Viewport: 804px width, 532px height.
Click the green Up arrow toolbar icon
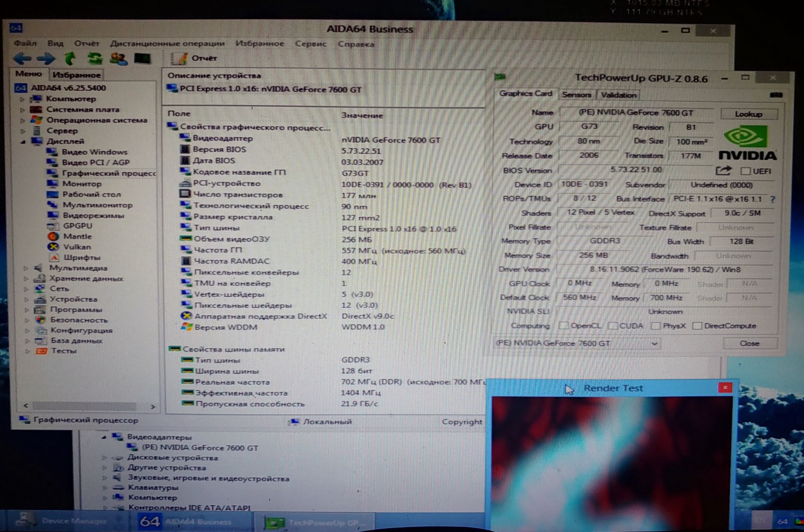coord(70,59)
